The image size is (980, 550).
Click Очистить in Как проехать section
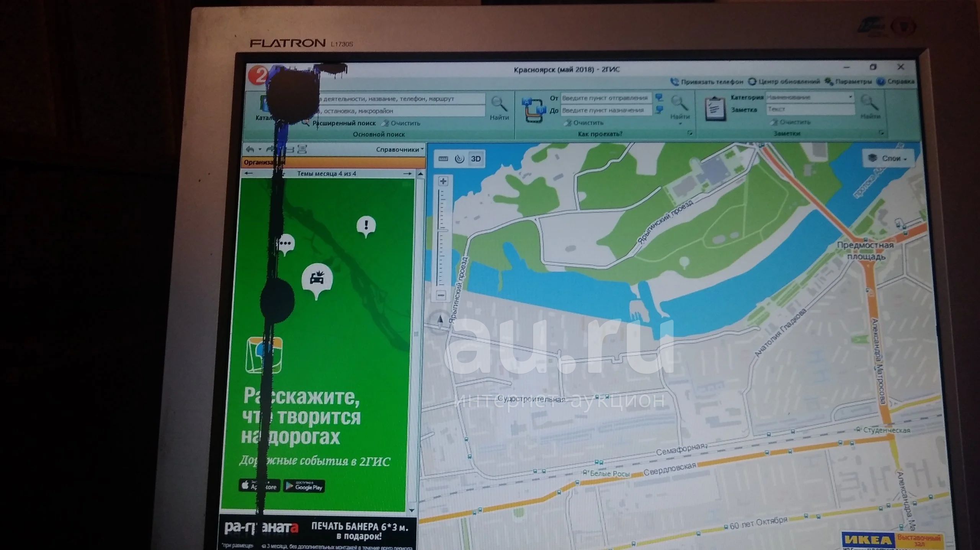(x=584, y=123)
